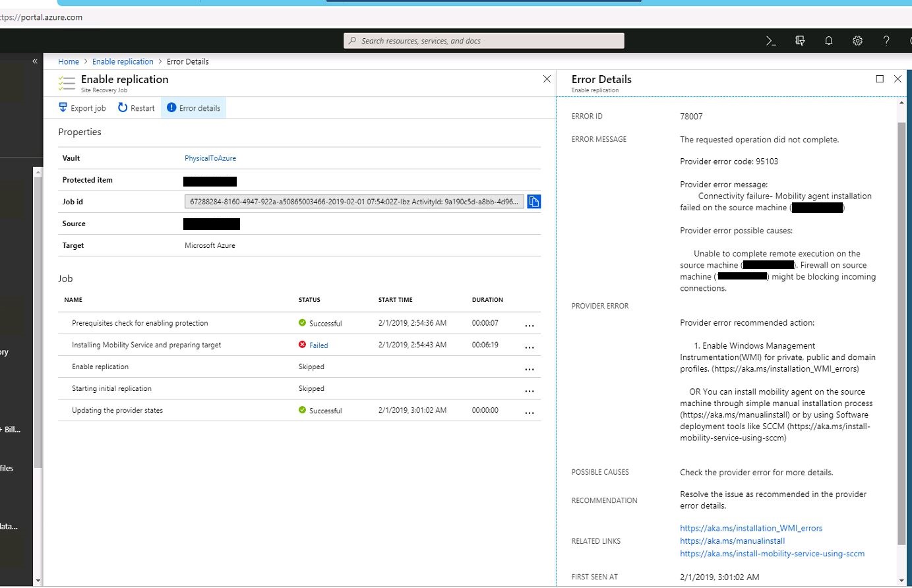Screen dimensions: 912x588
Task: Open Error details in the toolbar
Action: [x=193, y=108]
